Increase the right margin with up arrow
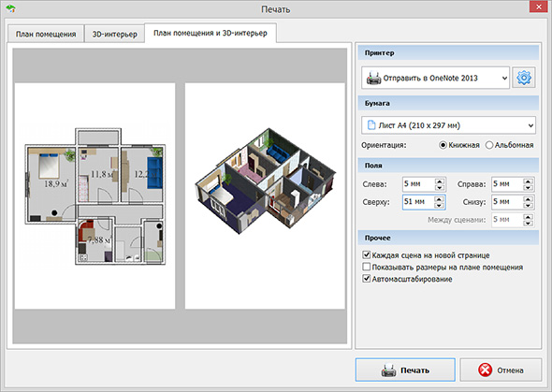The height and width of the screenshot is (392, 552). point(528,181)
